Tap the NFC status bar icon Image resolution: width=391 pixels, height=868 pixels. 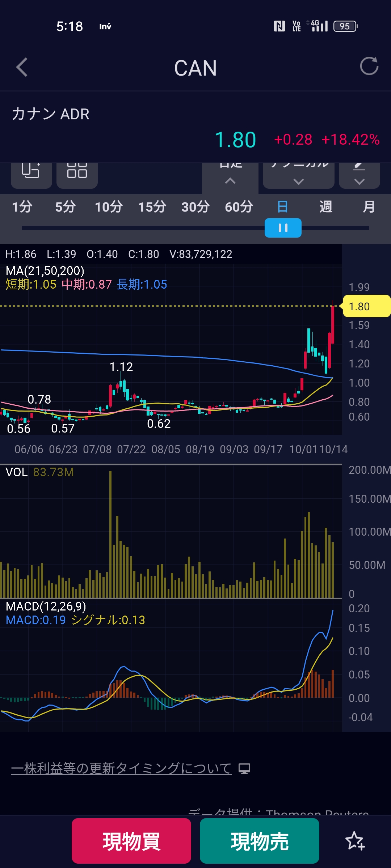point(279,26)
